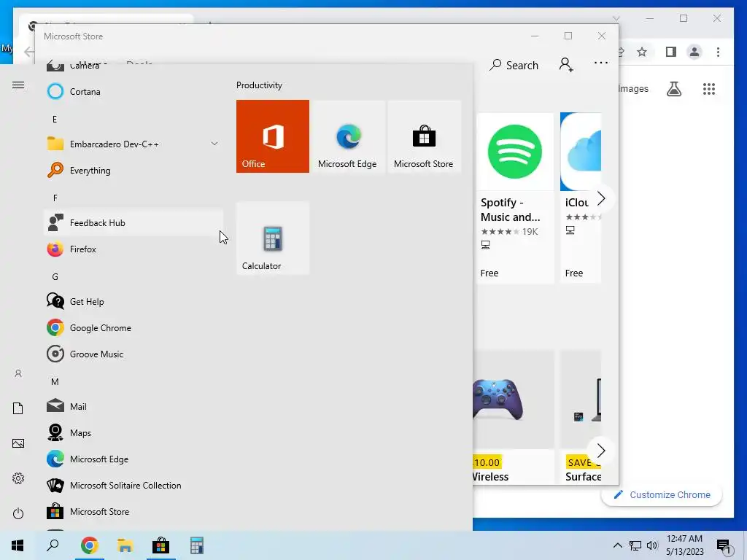Jump to apps via letter M header

click(55, 382)
